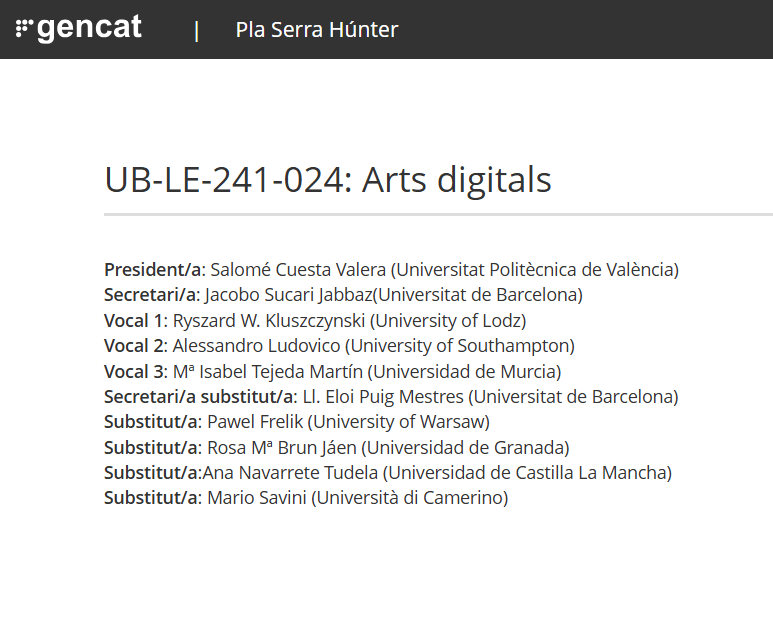Click the President/a label
This screenshot has width=773, height=625.
pos(153,269)
